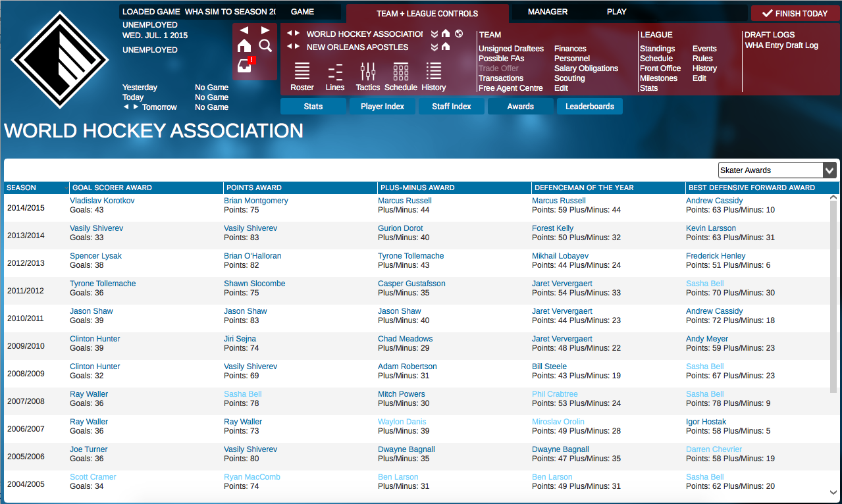This screenshot has height=504, width=842.
Task: Open Igor Hostak player link
Action: coord(706,422)
